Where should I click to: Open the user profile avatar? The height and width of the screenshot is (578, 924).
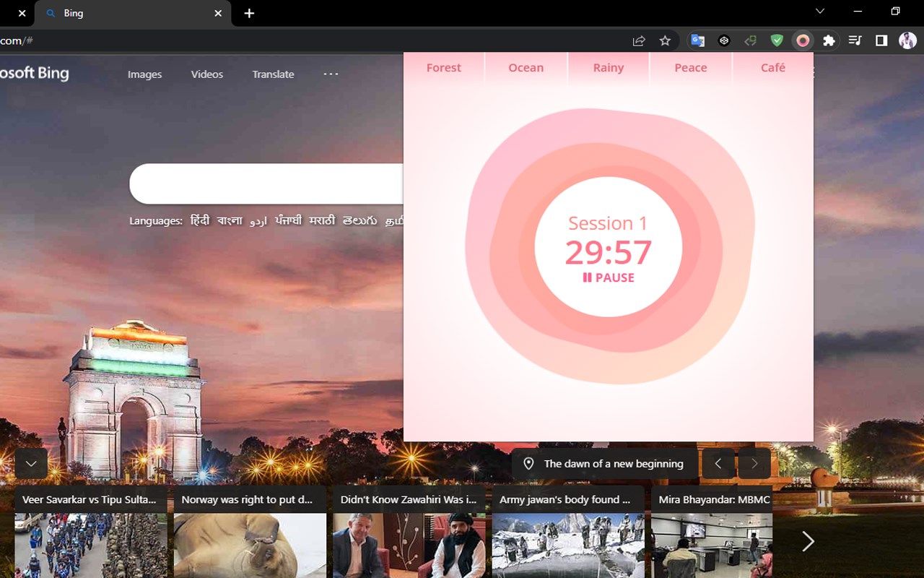click(x=907, y=41)
